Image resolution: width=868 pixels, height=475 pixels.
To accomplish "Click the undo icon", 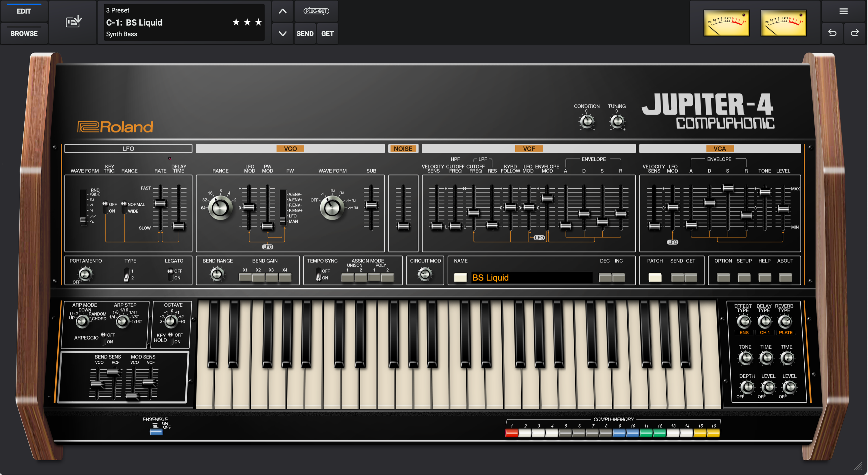I will point(832,33).
